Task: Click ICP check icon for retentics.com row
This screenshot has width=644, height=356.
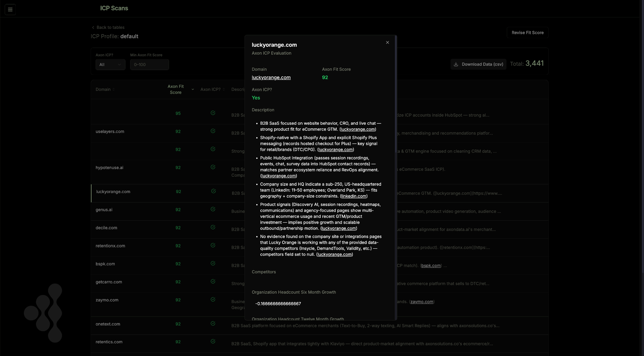Action: pyautogui.click(x=213, y=341)
